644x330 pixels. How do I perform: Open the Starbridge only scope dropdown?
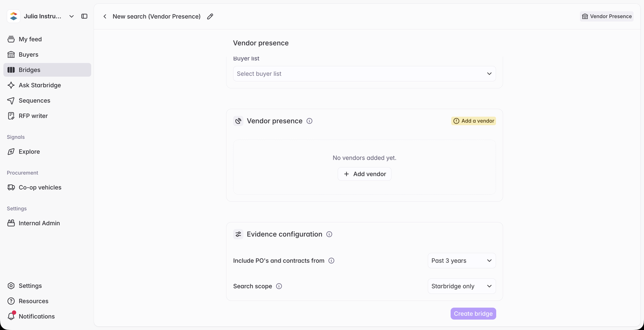coord(462,286)
